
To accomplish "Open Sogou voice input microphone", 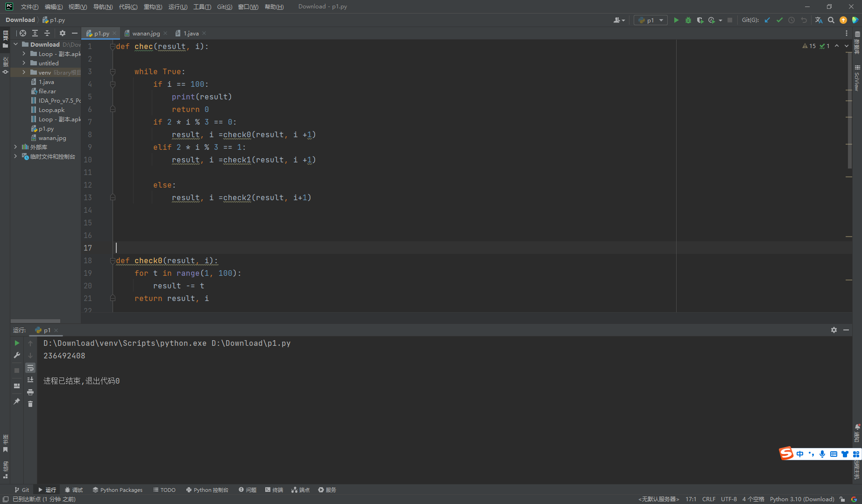I will (822, 454).
